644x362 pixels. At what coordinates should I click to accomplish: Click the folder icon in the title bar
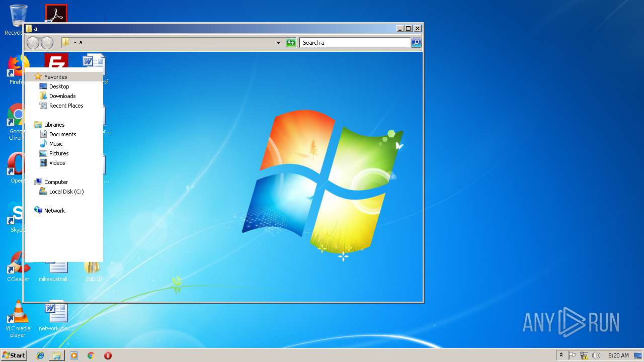[29, 29]
